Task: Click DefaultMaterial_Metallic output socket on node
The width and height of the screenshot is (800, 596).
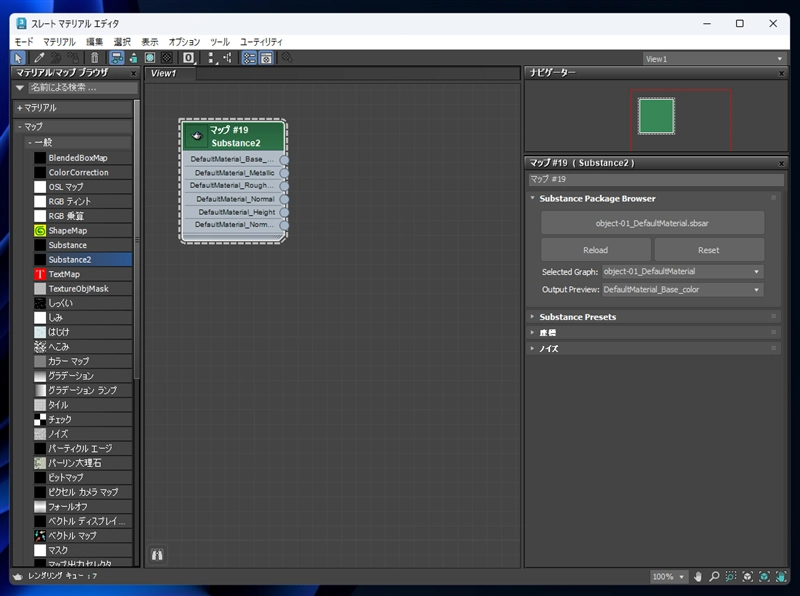Action: (284, 172)
